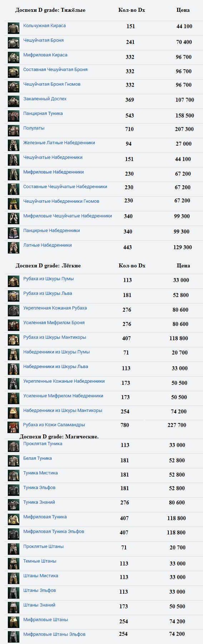The image size is (203, 644).
Task: Open the Туника Мистика link
Action: pos(40,473)
